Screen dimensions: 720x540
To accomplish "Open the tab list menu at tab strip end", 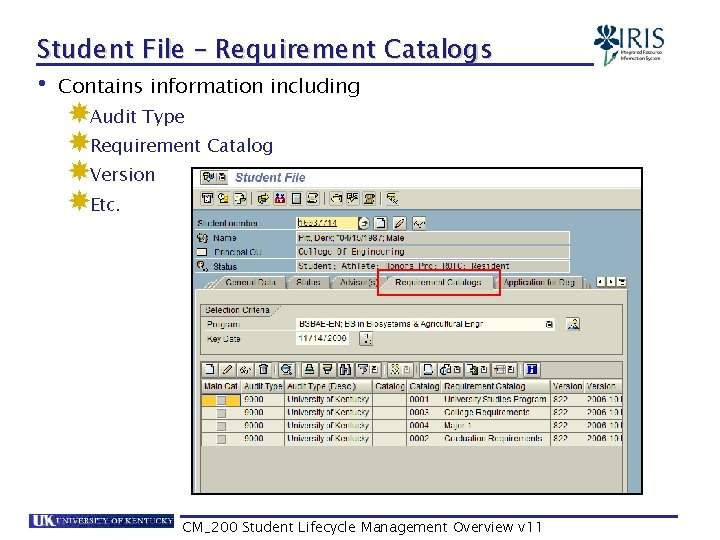I will (622, 282).
